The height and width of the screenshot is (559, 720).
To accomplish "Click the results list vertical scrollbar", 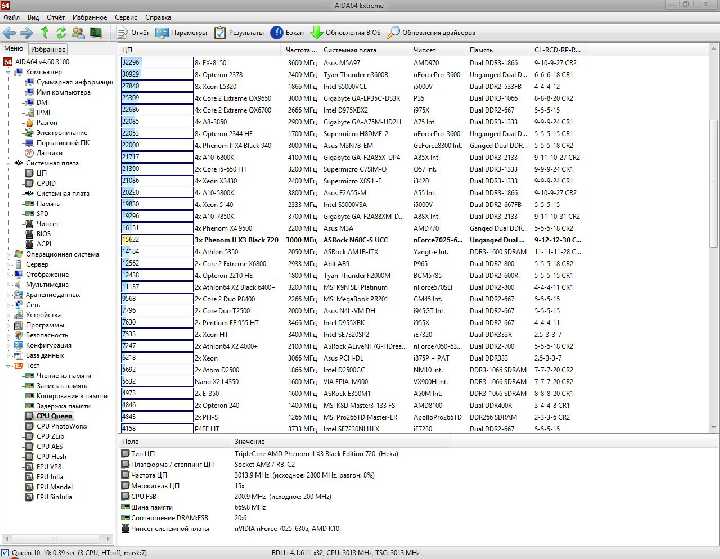I will [x=714, y=238].
